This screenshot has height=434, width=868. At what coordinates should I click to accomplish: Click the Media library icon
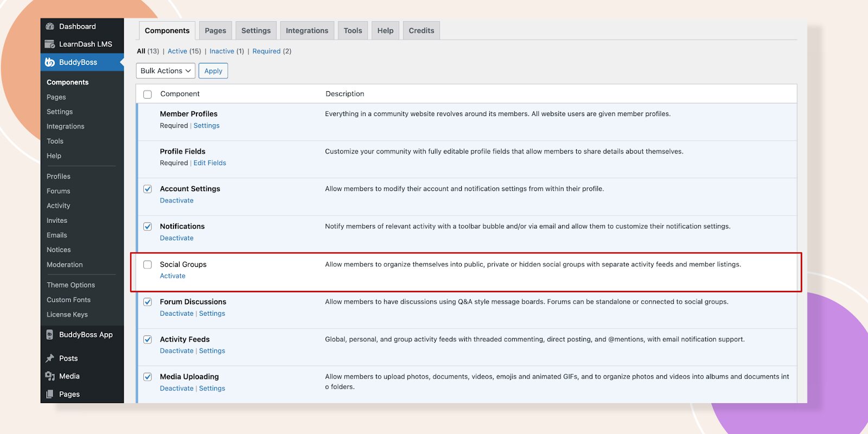point(50,376)
